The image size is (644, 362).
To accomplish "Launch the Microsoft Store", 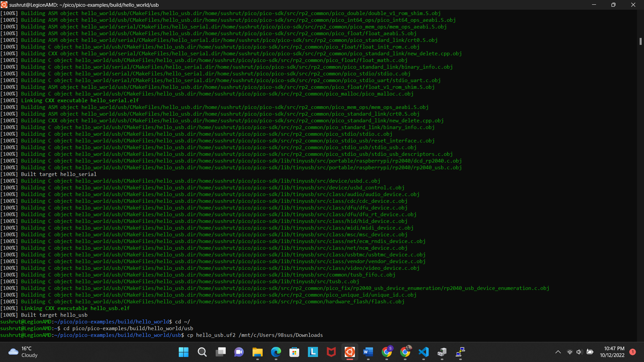I will pos(294,352).
